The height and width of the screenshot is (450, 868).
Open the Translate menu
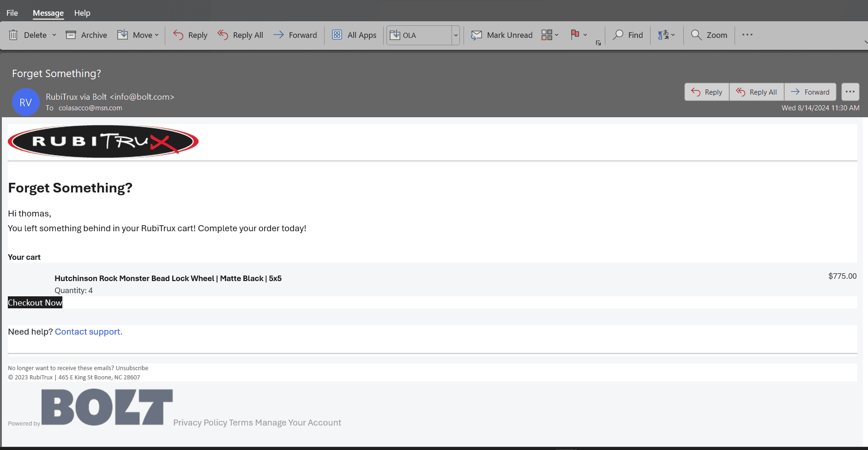click(666, 35)
